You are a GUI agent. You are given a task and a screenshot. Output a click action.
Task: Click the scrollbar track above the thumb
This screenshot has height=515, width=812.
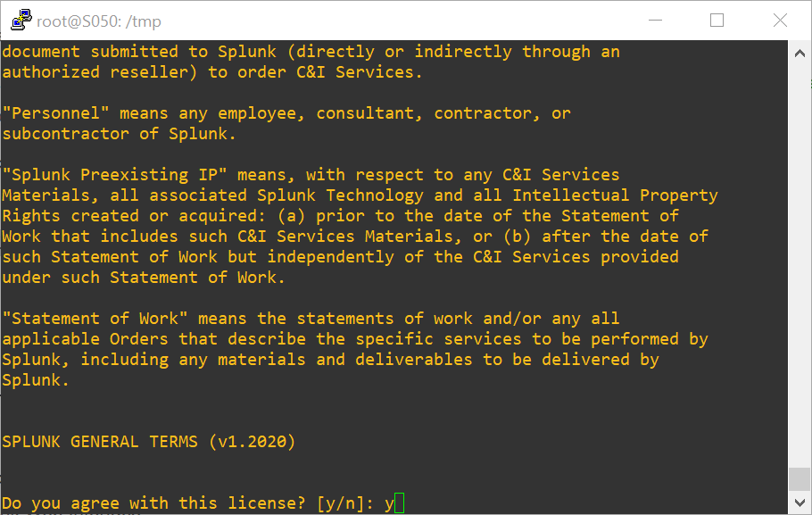800,264
